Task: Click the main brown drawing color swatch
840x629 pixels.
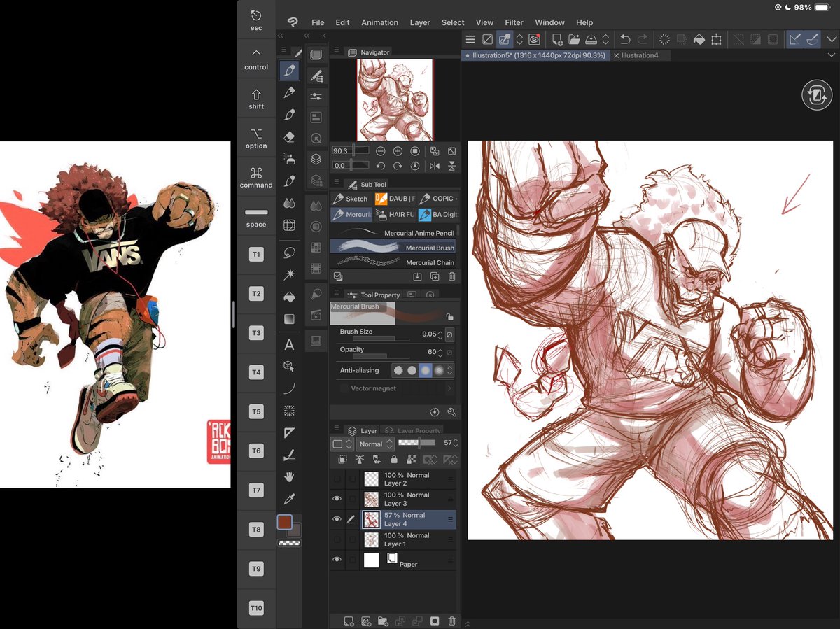Action: click(x=285, y=522)
